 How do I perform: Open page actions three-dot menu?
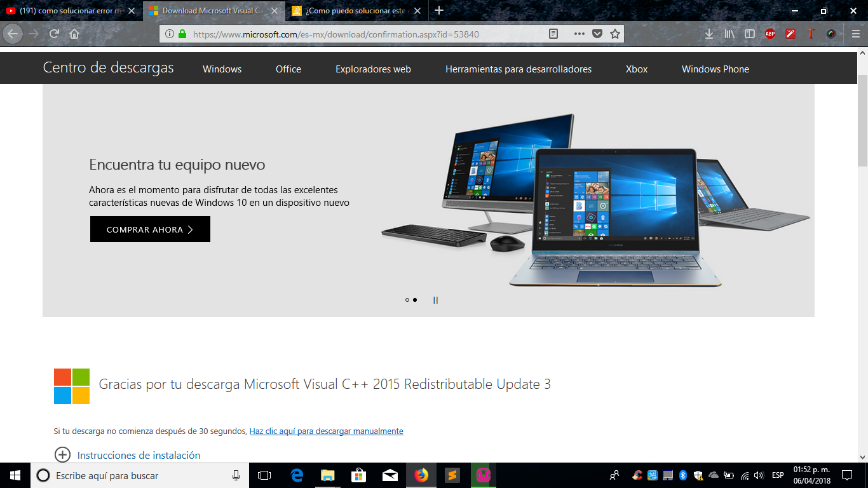click(x=579, y=34)
